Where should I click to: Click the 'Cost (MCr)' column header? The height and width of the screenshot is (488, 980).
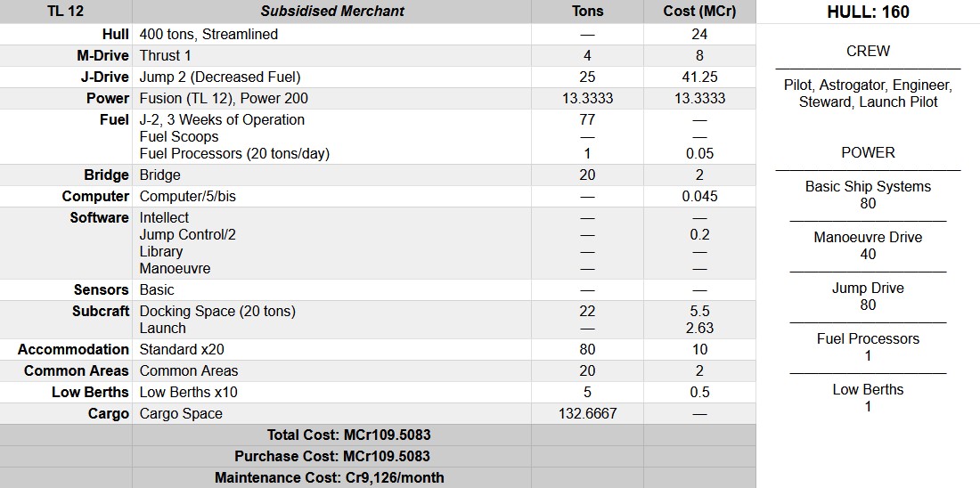(699, 12)
